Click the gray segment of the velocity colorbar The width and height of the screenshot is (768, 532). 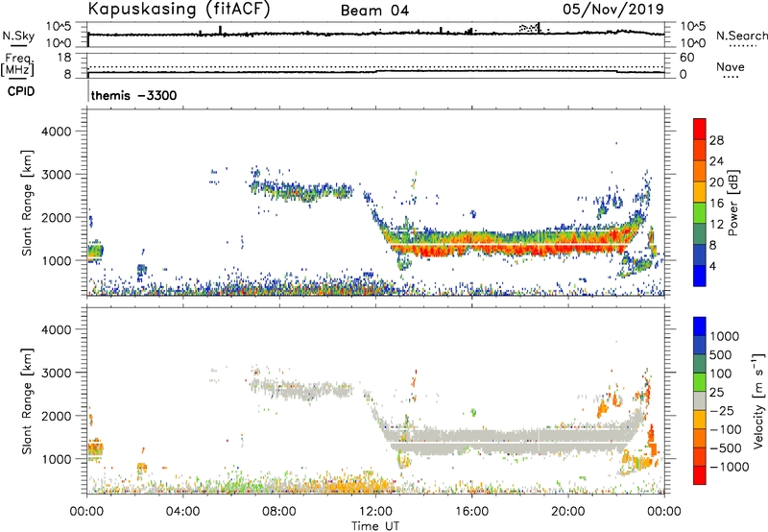(x=700, y=401)
